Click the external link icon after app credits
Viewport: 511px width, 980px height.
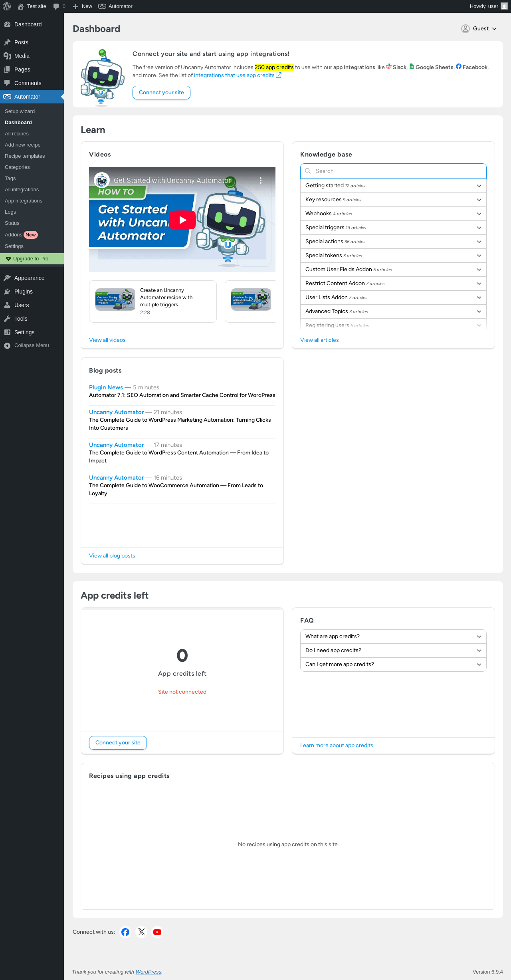tap(279, 75)
